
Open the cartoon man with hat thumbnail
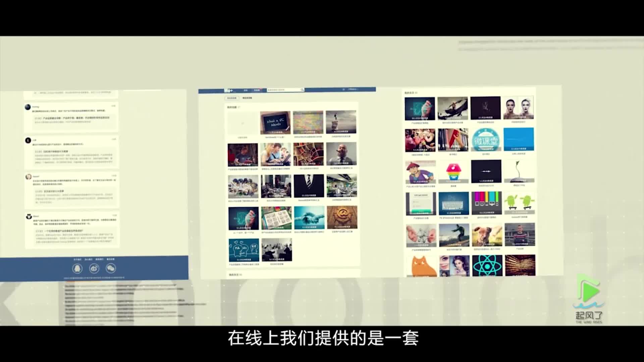421,172
